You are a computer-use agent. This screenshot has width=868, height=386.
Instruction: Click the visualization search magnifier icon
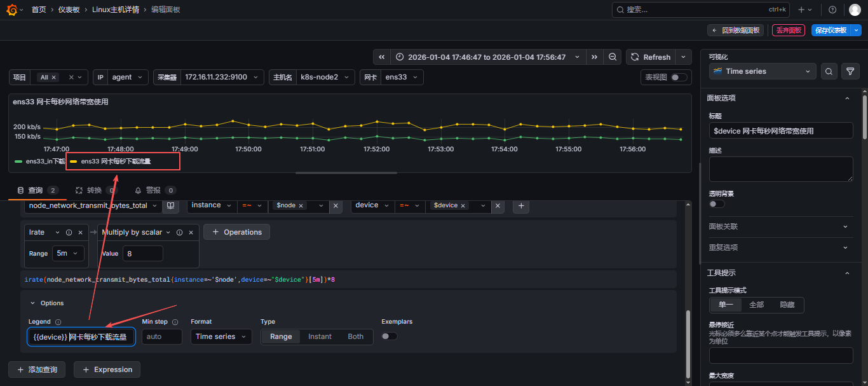(829, 72)
